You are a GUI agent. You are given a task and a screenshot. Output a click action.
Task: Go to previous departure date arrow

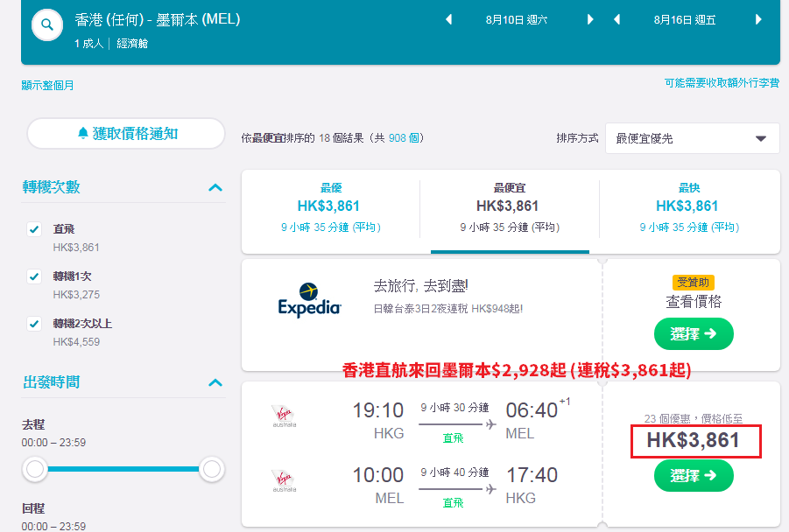(x=449, y=19)
